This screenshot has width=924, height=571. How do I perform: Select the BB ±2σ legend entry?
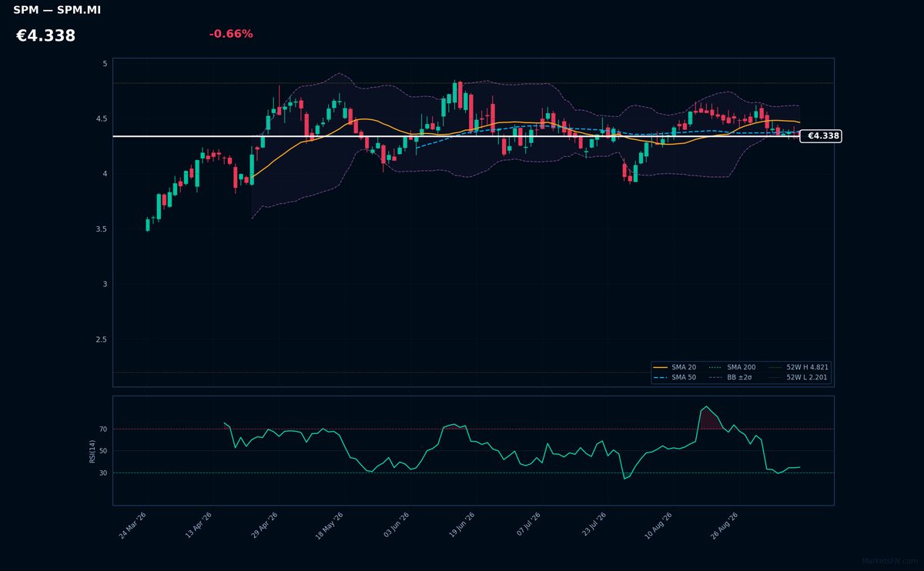tap(731, 378)
